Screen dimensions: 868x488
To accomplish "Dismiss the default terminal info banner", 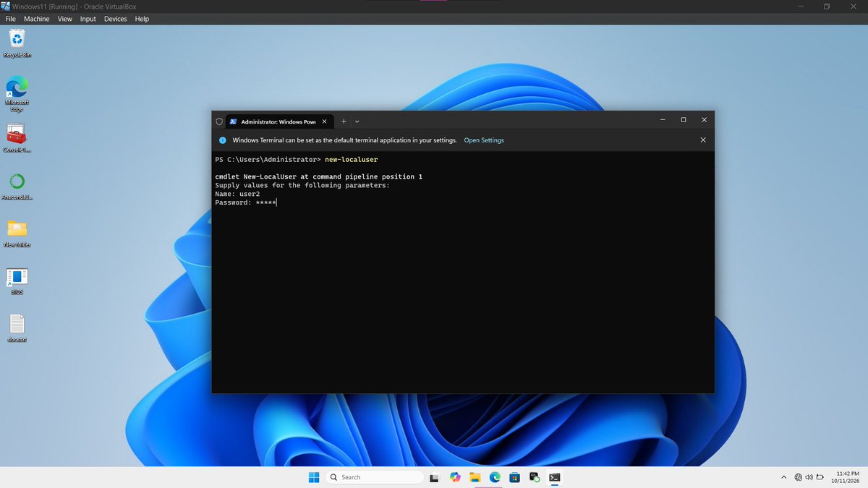I will (703, 140).
